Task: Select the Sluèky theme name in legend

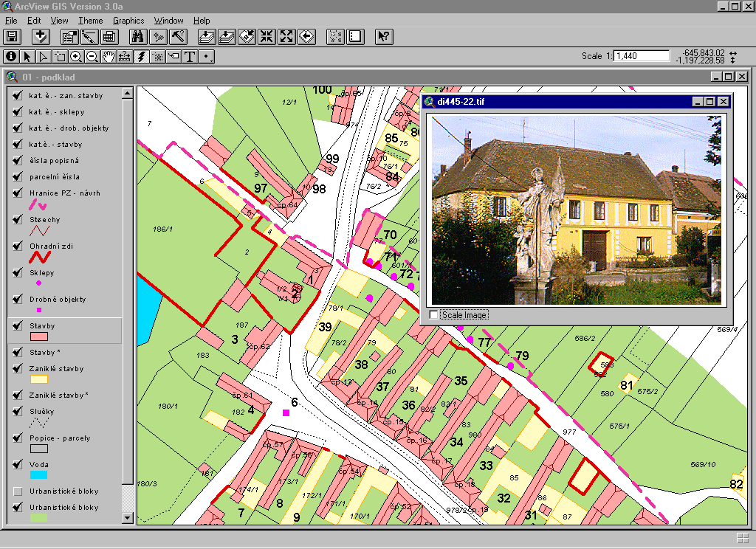Action: [41, 412]
